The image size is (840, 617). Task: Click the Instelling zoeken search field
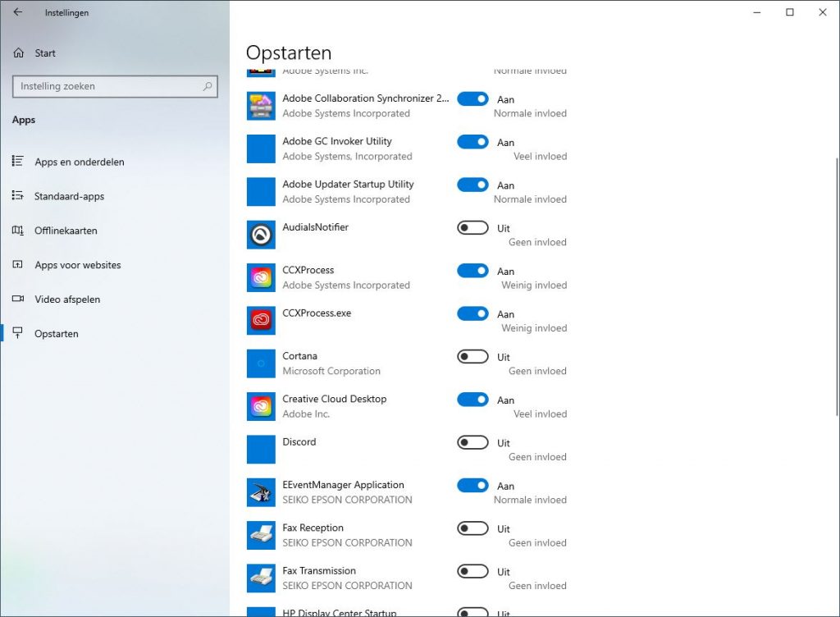click(115, 86)
